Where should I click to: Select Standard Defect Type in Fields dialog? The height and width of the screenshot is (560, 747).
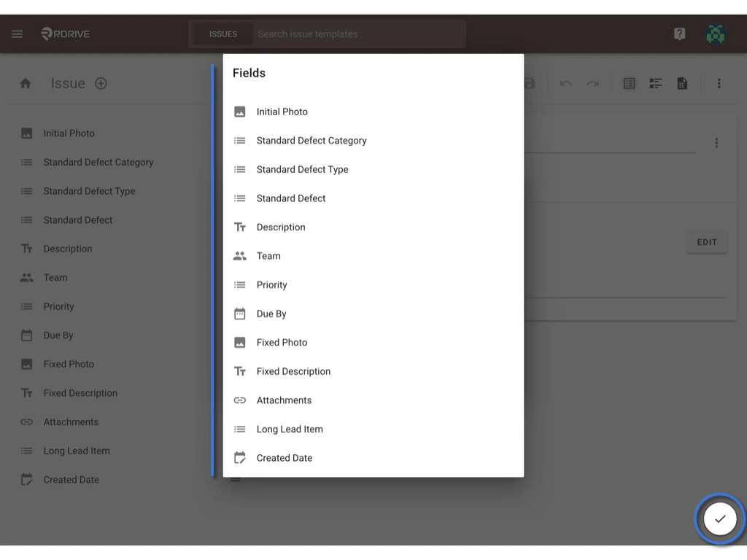click(373, 169)
